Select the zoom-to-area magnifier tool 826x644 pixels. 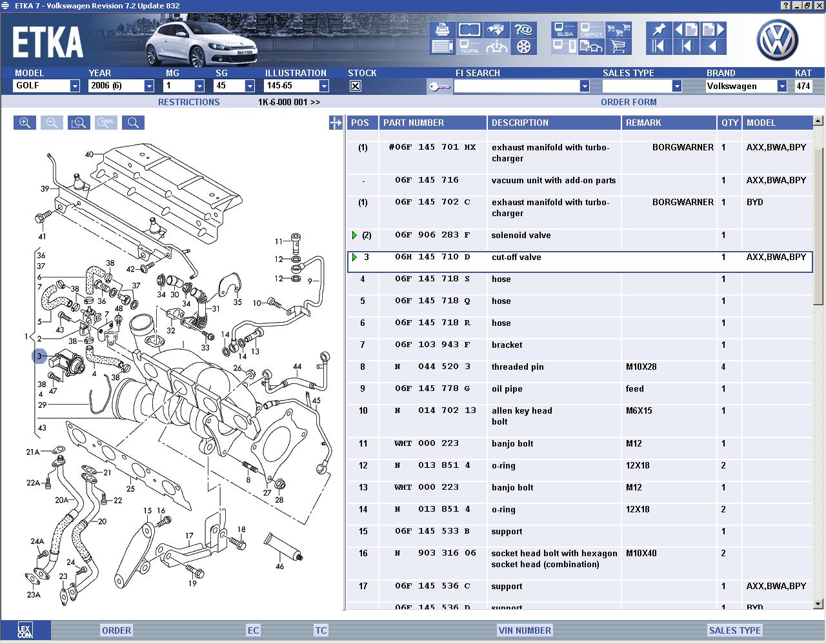pos(79,123)
